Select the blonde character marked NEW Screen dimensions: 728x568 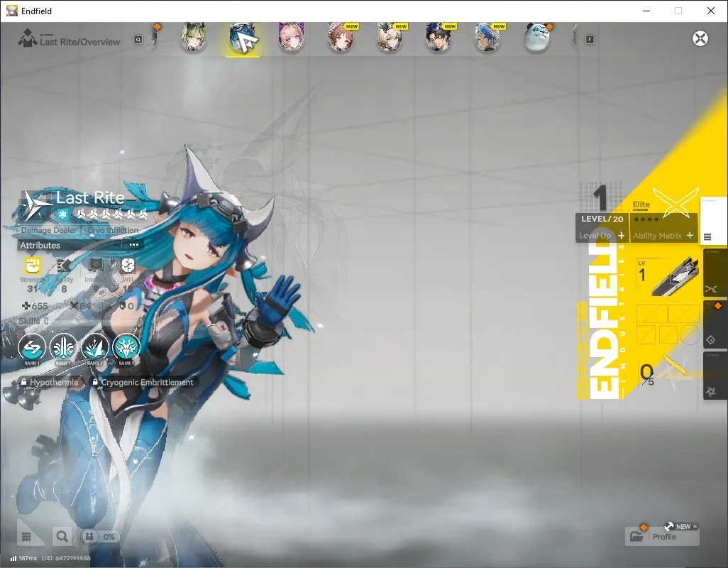(390, 38)
